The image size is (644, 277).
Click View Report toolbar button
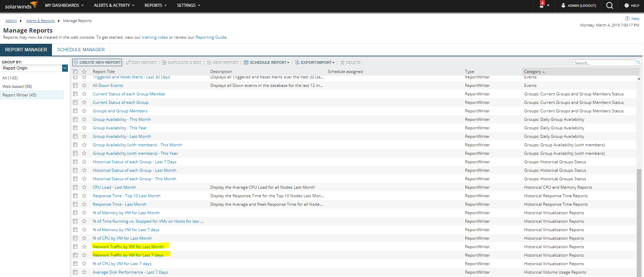pos(223,62)
